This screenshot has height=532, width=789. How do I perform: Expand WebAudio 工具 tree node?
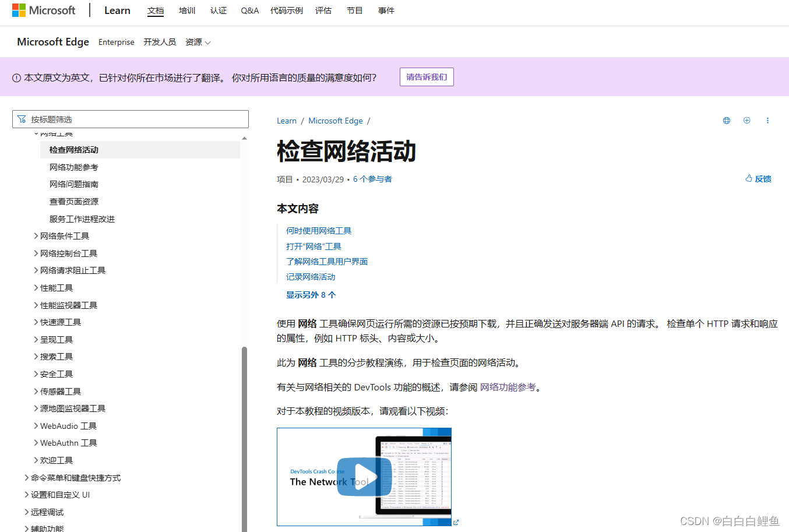tap(36, 426)
